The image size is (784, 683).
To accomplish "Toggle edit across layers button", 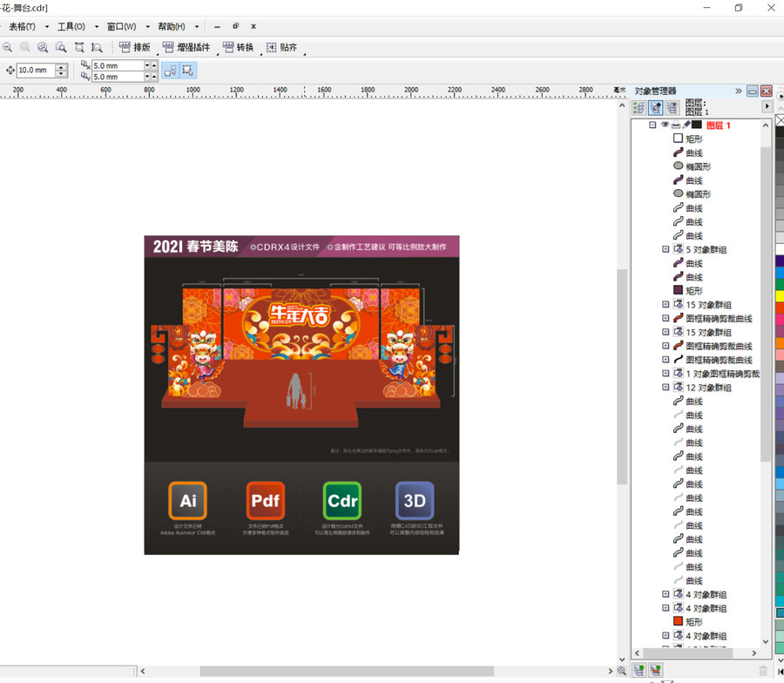I will click(x=655, y=107).
